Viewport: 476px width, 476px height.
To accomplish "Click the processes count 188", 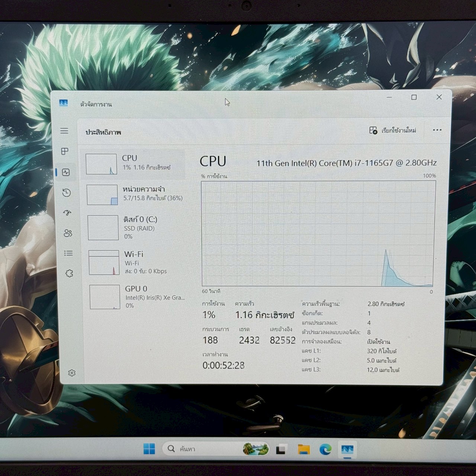I will click(210, 340).
